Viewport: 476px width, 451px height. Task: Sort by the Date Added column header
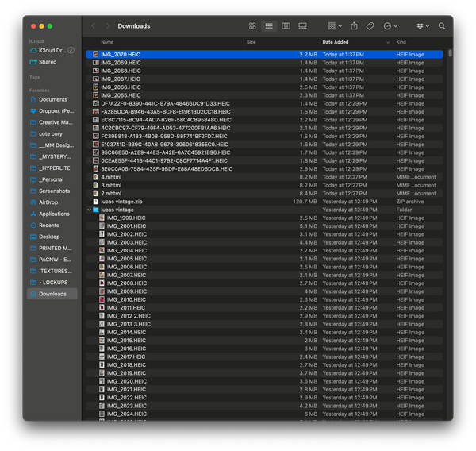[335, 42]
